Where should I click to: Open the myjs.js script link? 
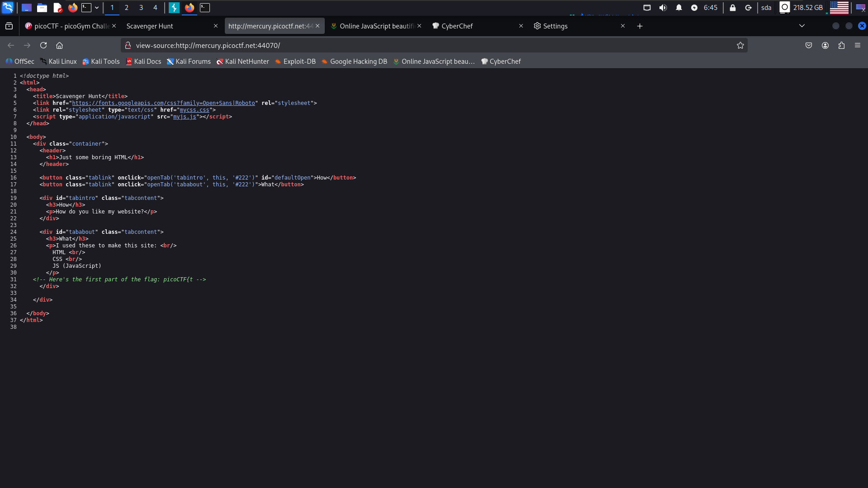click(x=185, y=117)
